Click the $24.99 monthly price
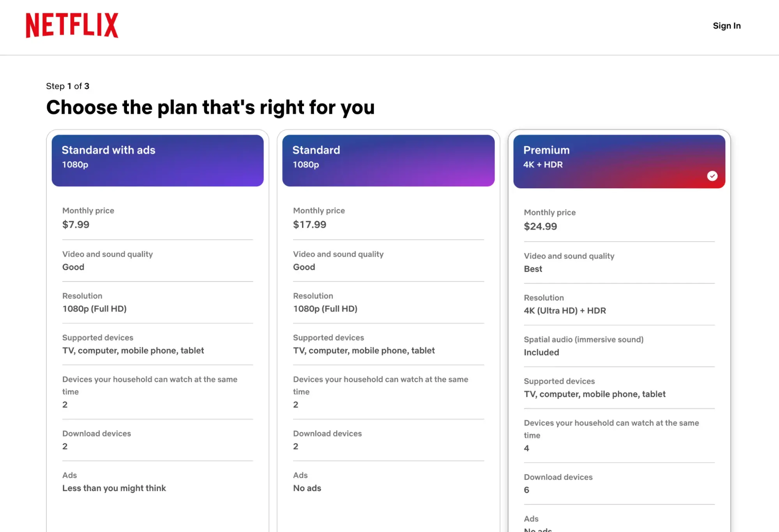779x532 pixels. pos(541,226)
